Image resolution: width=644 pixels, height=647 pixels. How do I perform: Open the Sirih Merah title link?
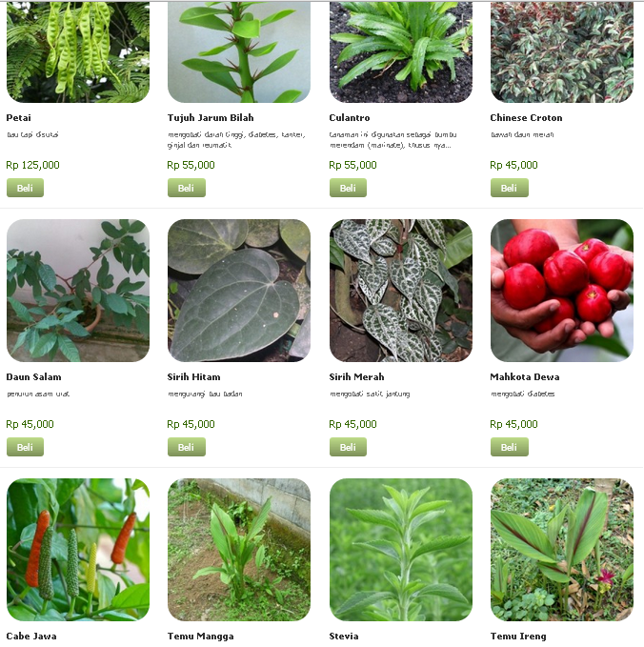[x=356, y=376]
